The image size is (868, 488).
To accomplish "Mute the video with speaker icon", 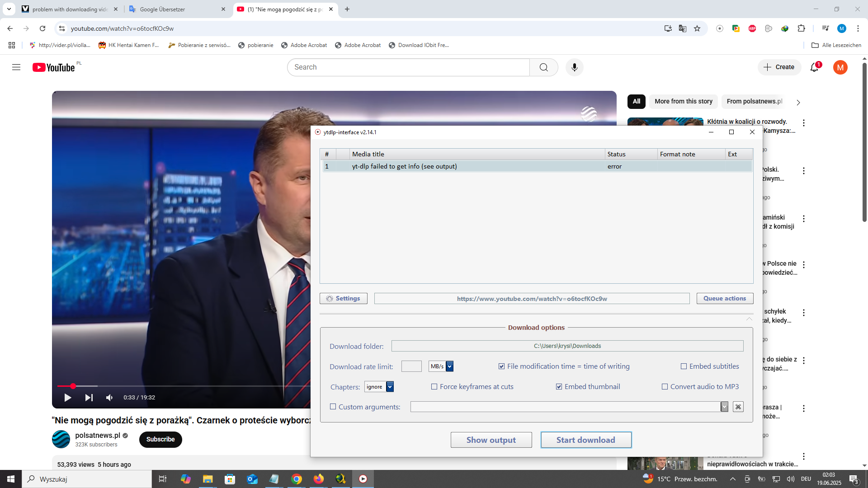I will 109,398.
